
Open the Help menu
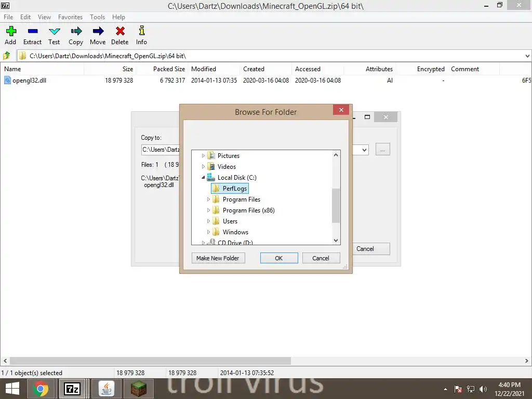tap(119, 17)
